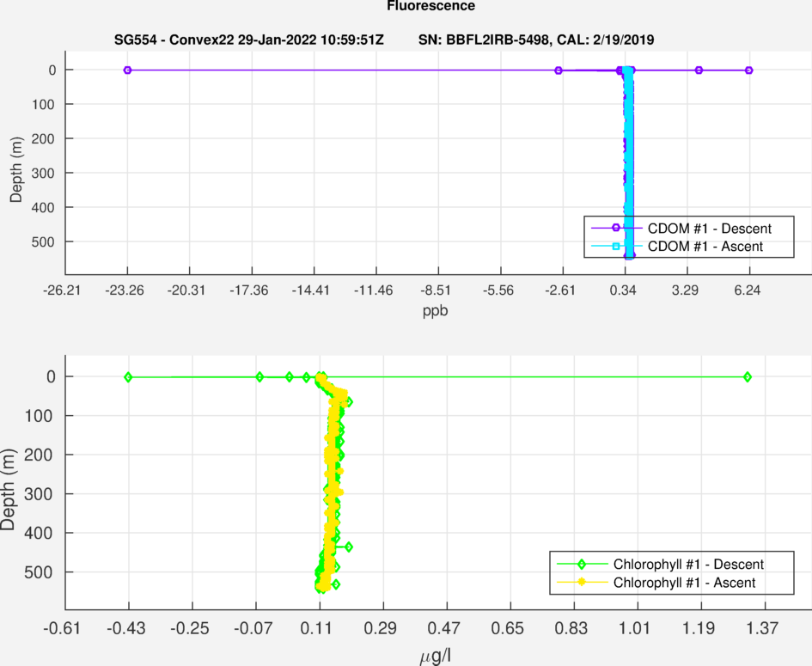Click the '1.19' tick label
This screenshot has height=666, width=812.
[x=698, y=628]
